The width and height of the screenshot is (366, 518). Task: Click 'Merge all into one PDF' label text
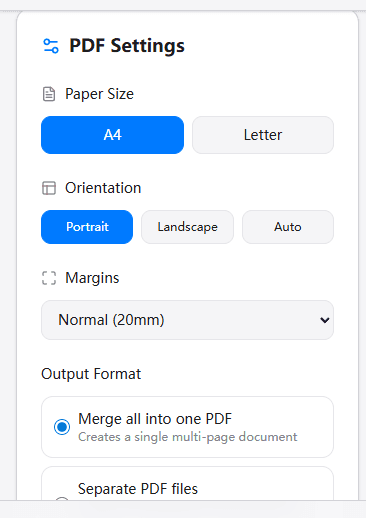click(155, 419)
